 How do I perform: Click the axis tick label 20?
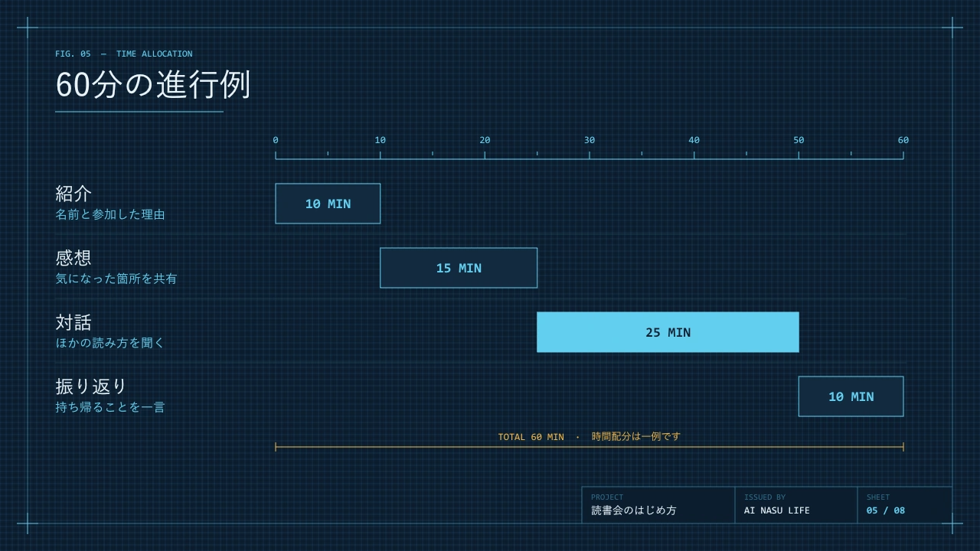[485, 140]
